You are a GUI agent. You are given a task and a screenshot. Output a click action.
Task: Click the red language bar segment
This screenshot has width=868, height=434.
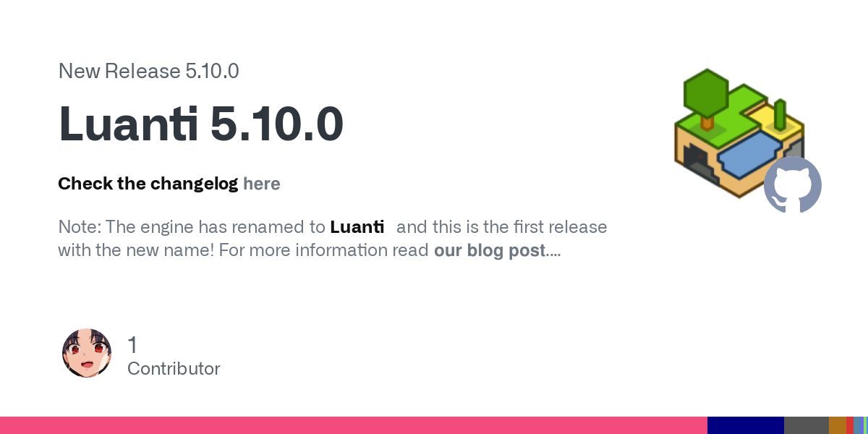pyautogui.click(x=850, y=425)
